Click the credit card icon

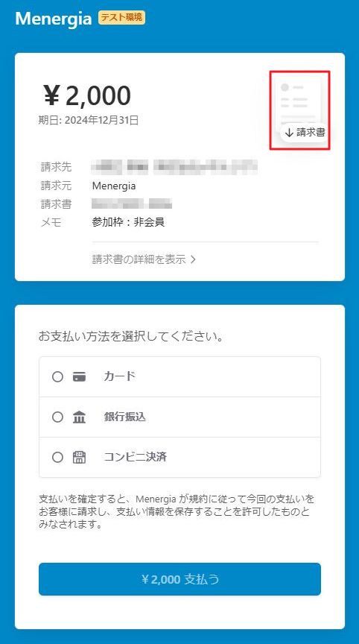(79, 376)
